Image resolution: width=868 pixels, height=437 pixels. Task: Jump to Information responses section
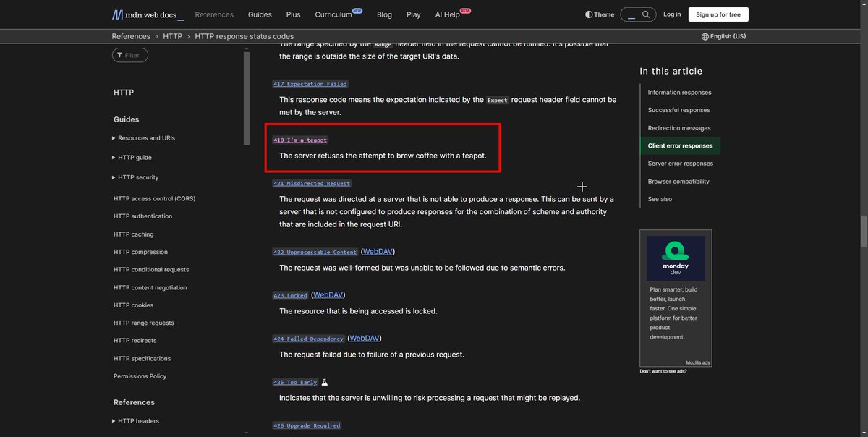click(679, 93)
